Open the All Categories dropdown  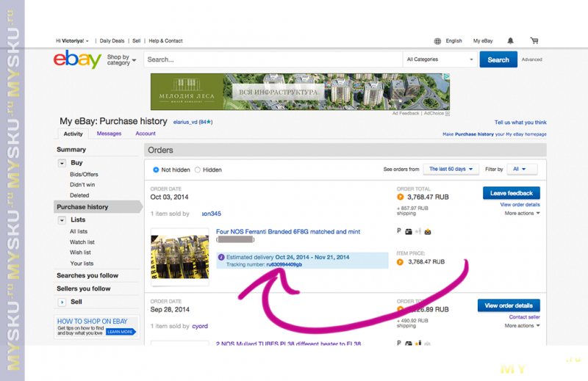click(x=440, y=59)
